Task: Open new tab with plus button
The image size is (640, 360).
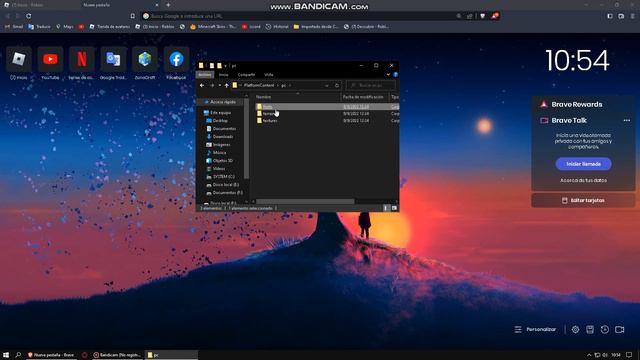Action: tap(168, 5)
